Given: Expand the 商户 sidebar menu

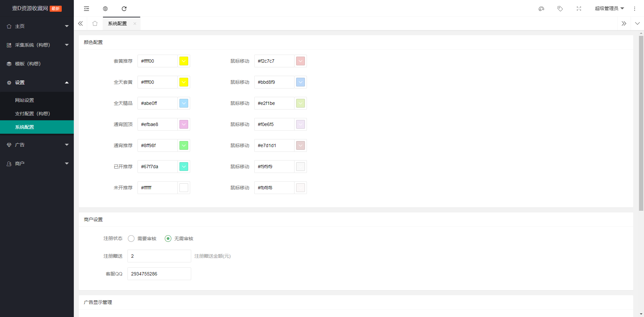Looking at the screenshot, I should pos(37,164).
